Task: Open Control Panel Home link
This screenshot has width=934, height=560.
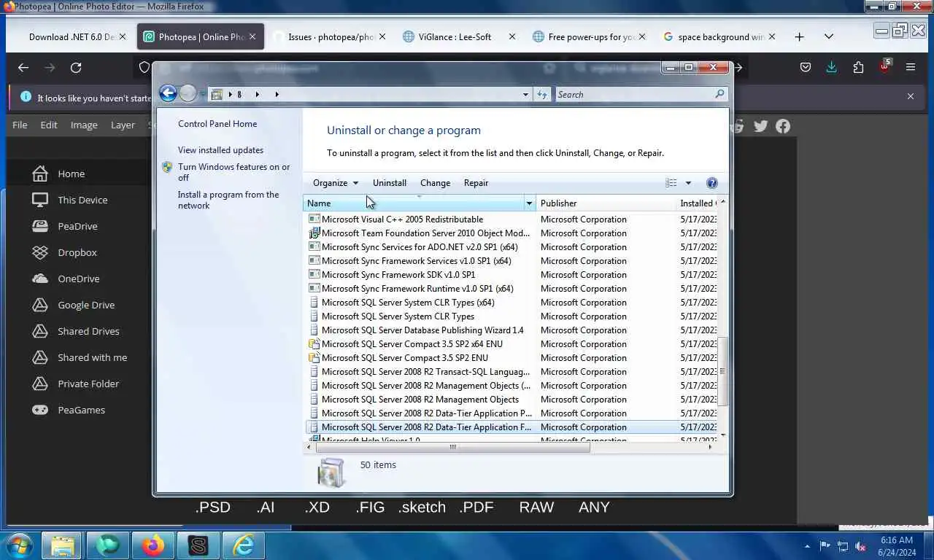Action: click(x=217, y=124)
